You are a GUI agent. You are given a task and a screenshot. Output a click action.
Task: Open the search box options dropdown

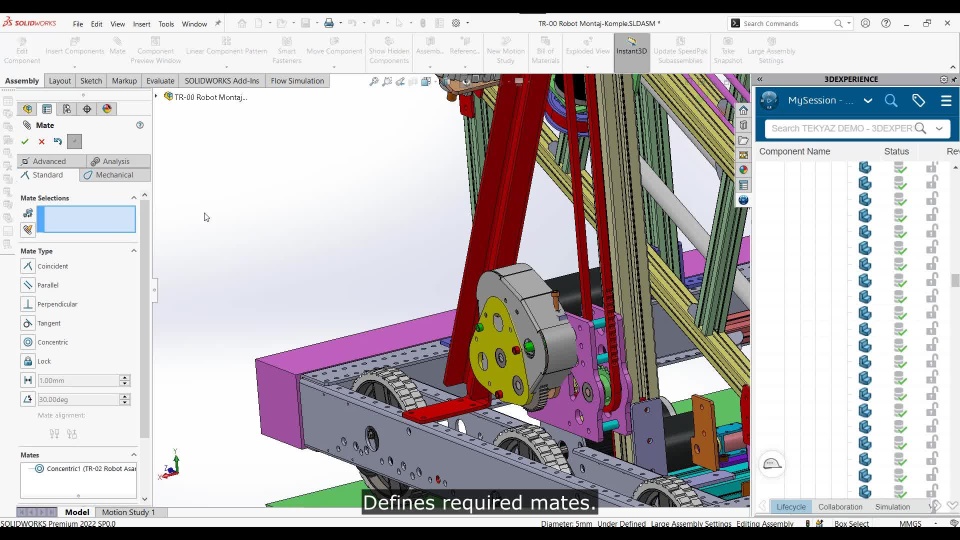(939, 129)
